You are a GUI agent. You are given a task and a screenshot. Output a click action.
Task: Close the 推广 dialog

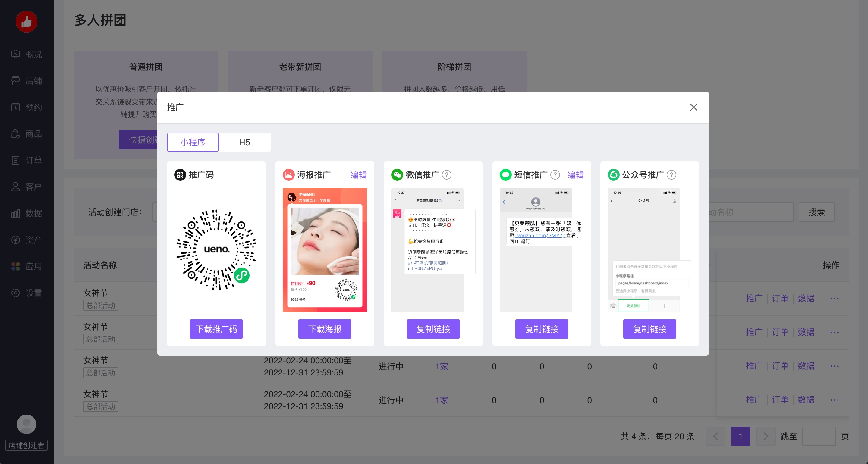pos(693,107)
